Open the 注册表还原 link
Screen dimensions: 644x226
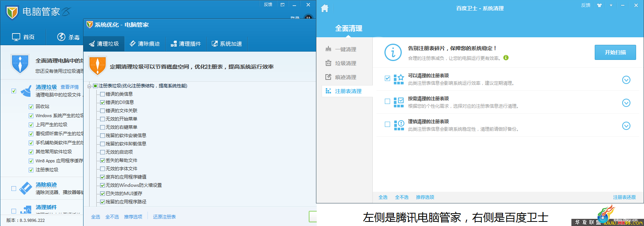click(x=624, y=197)
